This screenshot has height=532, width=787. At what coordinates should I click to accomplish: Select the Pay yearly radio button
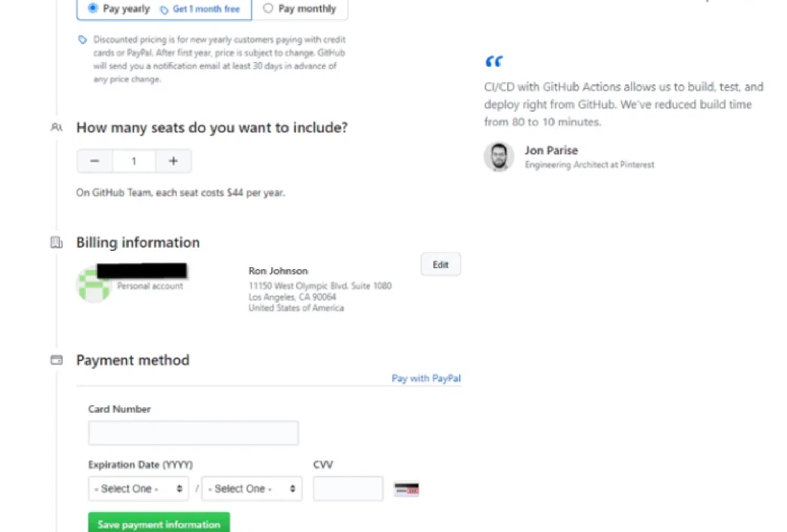click(x=93, y=8)
